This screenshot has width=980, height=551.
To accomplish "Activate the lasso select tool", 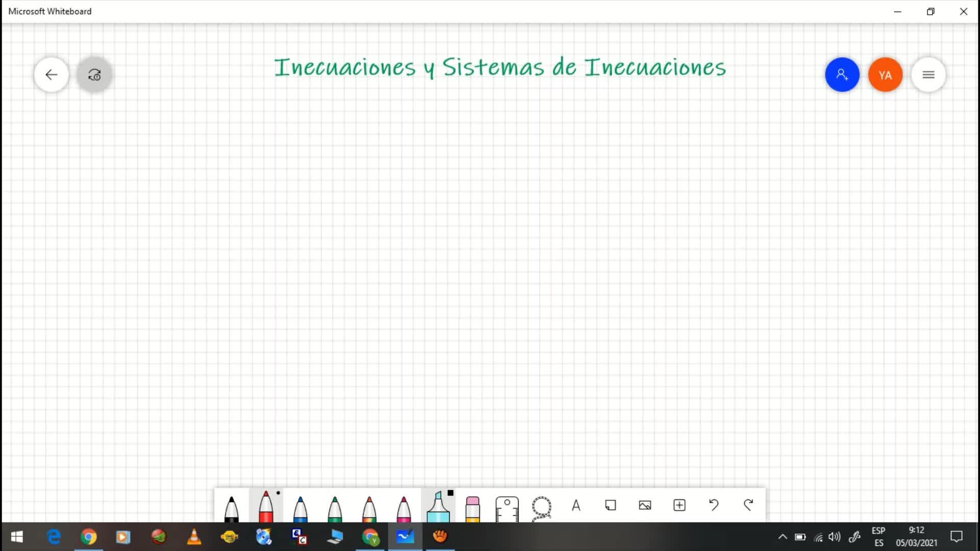I will [542, 507].
